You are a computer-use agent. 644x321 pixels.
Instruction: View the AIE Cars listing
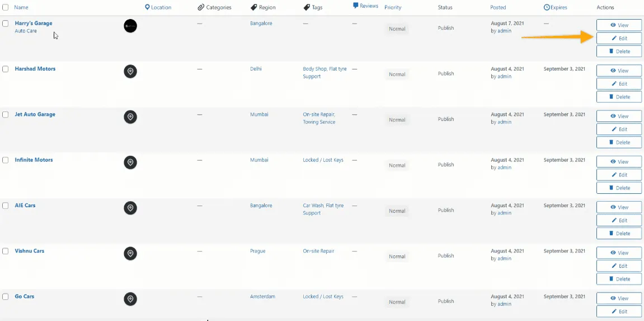[x=619, y=207]
